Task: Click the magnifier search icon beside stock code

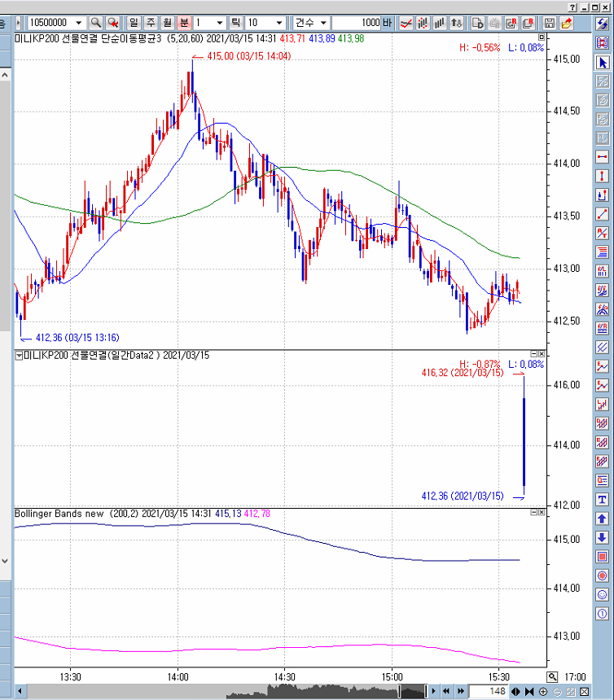Action: [x=96, y=23]
